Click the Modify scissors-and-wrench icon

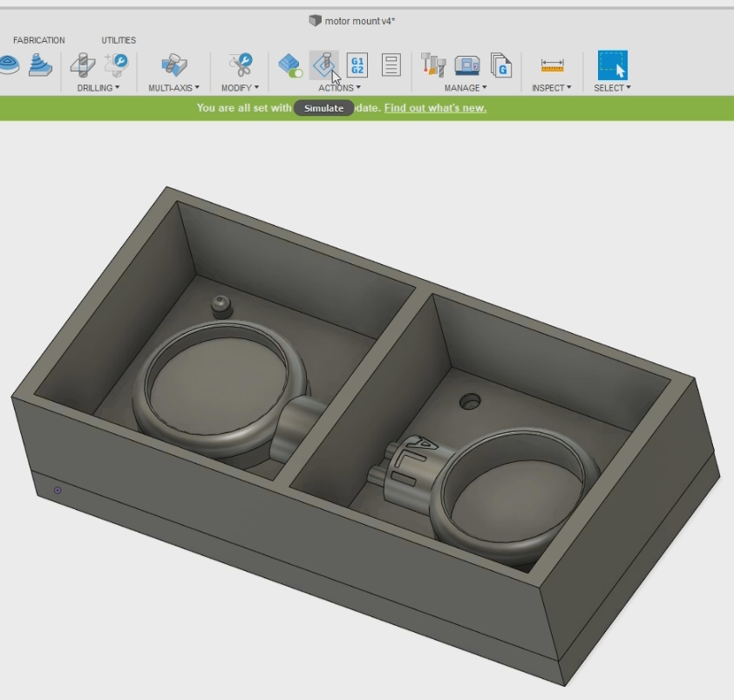240,65
